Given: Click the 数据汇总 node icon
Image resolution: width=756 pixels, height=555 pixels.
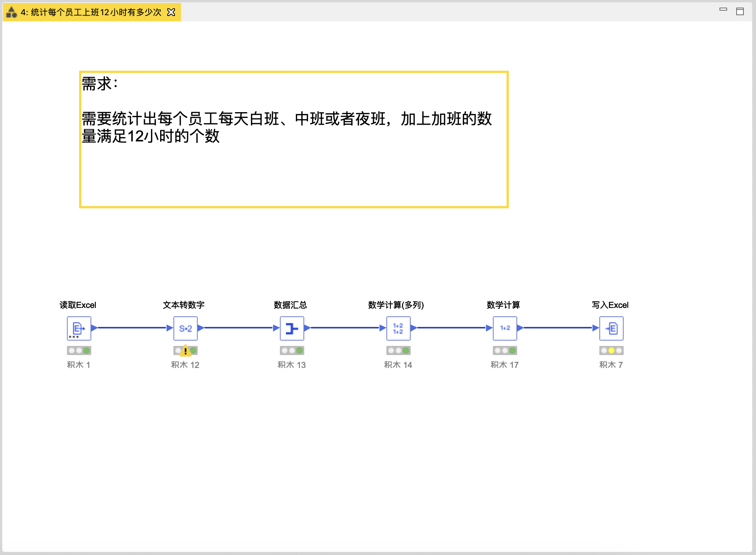Looking at the screenshot, I should click(292, 328).
